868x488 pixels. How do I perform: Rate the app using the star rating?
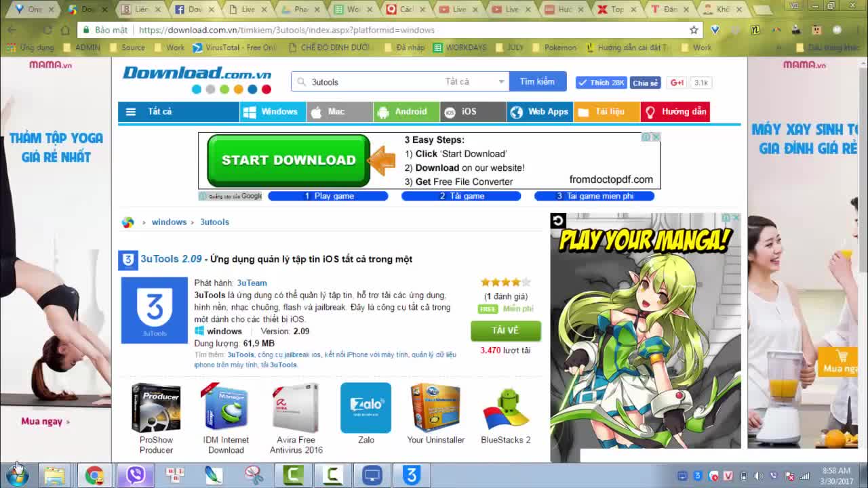pos(505,282)
